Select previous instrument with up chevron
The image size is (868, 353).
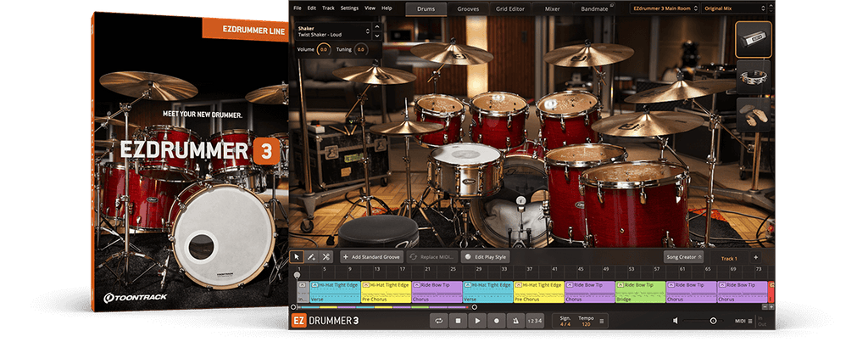377,26
